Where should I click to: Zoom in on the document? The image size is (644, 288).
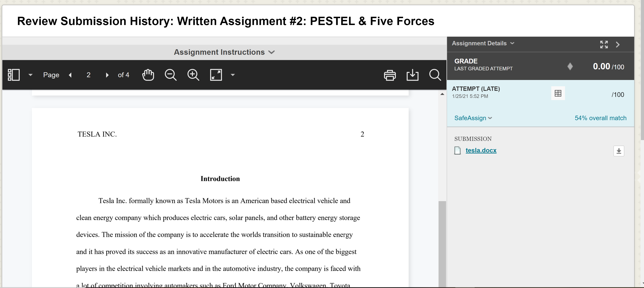tap(193, 75)
